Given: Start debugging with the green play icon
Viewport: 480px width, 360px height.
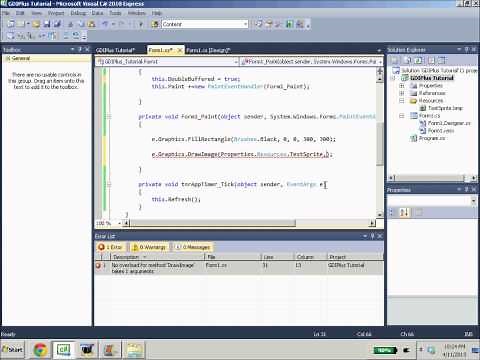Looking at the screenshot, I should click(141, 24).
